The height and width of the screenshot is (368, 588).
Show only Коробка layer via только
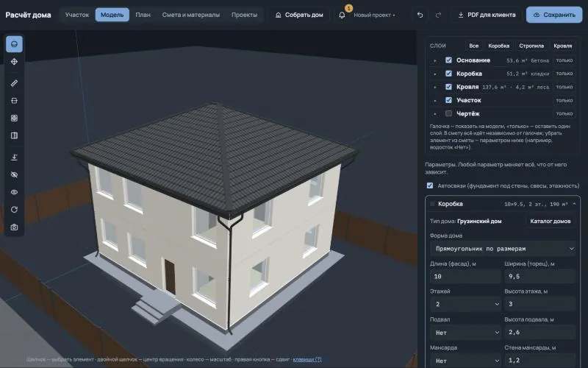coord(564,73)
